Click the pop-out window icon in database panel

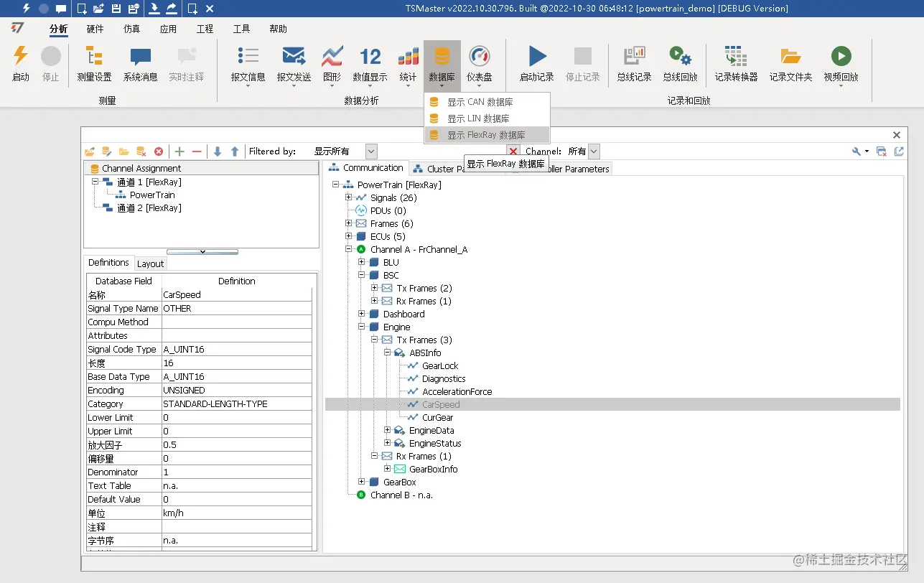point(898,151)
